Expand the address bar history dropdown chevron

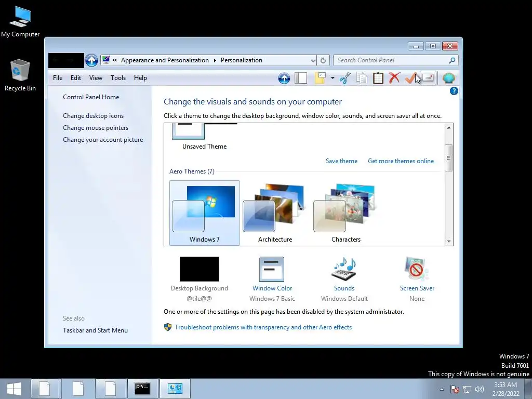tap(313, 61)
